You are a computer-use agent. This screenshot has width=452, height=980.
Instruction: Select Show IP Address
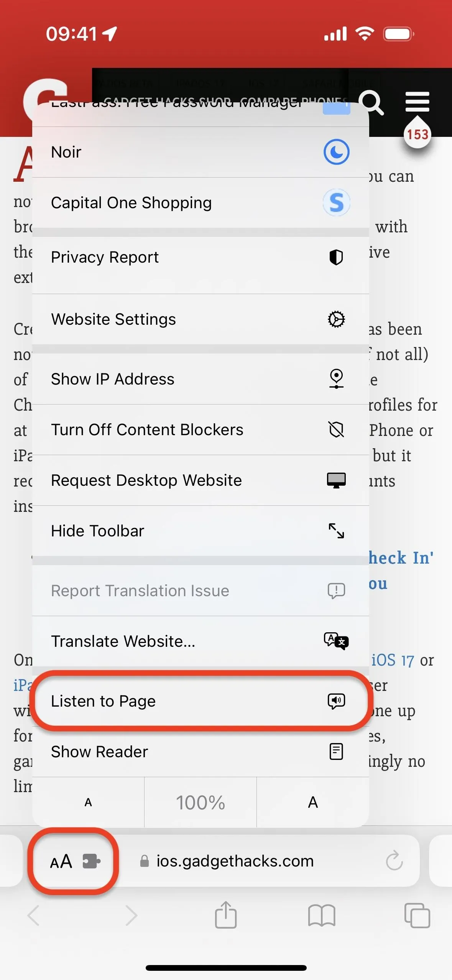coord(201,379)
